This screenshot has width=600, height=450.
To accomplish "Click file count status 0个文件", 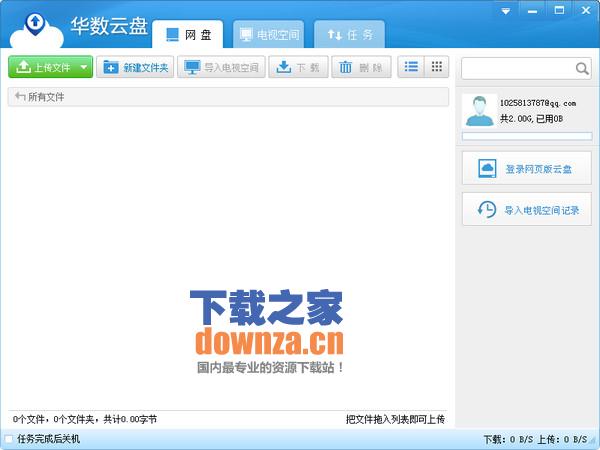I will coord(29,419).
